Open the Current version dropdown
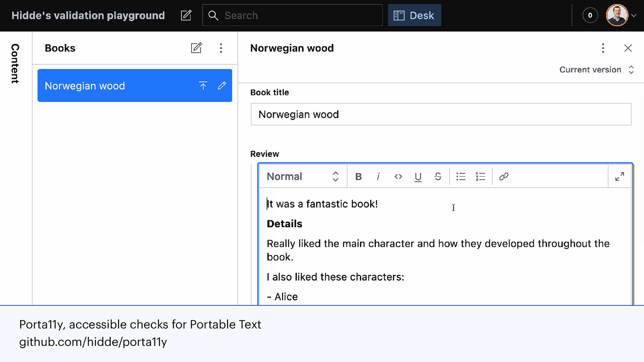The height and width of the screenshot is (362, 644). tap(597, 70)
